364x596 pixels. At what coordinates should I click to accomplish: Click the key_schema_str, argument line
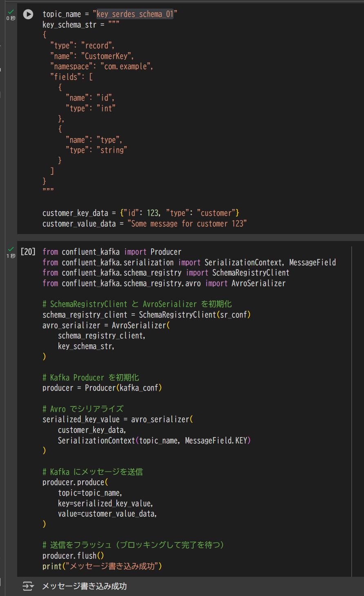tap(86, 346)
